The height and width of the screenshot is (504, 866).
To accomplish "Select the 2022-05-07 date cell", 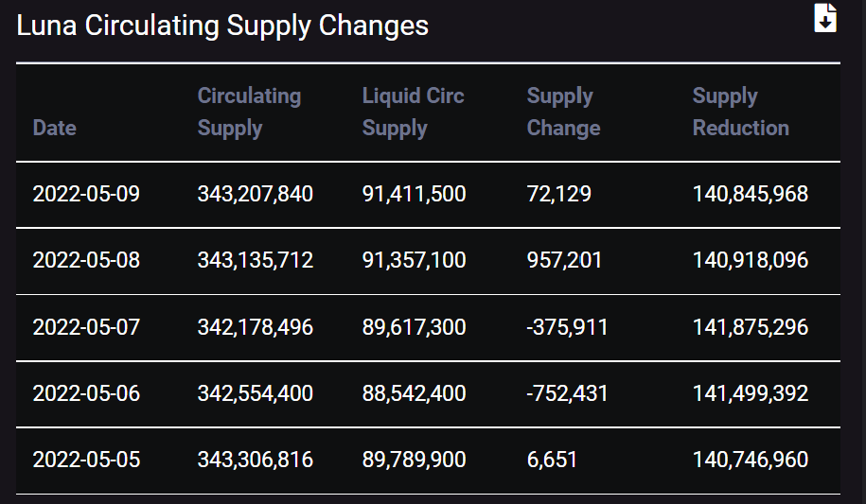I will pos(86,327).
